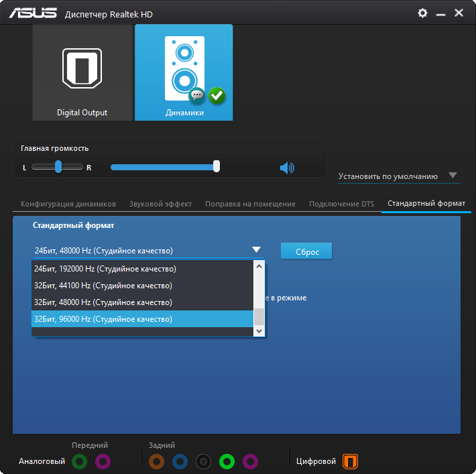Click the Сброс reset button
This screenshot has width=476, height=474.
[x=306, y=251]
